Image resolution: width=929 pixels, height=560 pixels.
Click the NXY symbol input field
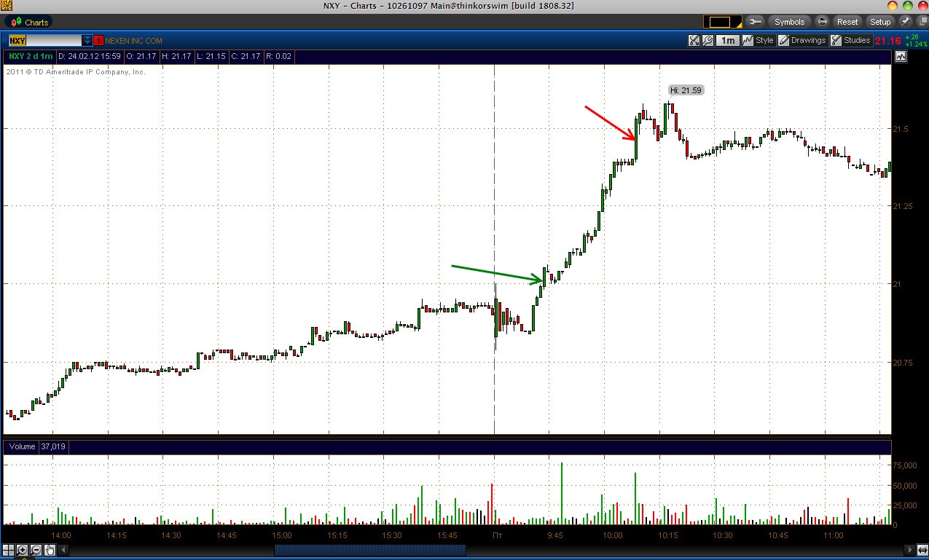[44, 41]
